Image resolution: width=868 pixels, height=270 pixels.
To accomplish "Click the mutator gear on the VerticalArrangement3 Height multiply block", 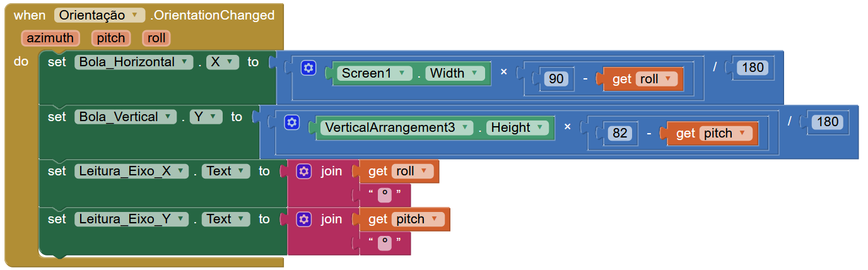I will tap(291, 122).
